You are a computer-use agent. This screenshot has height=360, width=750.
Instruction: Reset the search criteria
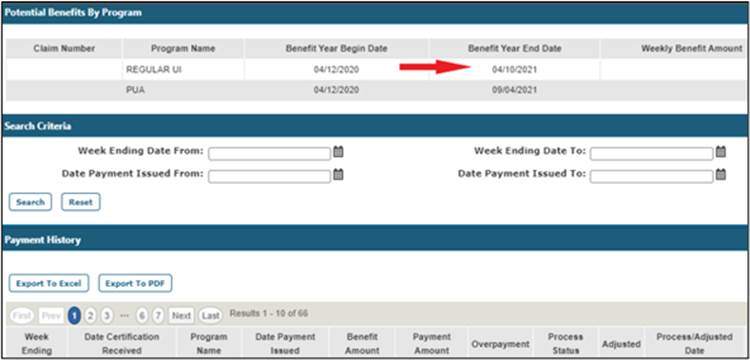click(80, 202)
